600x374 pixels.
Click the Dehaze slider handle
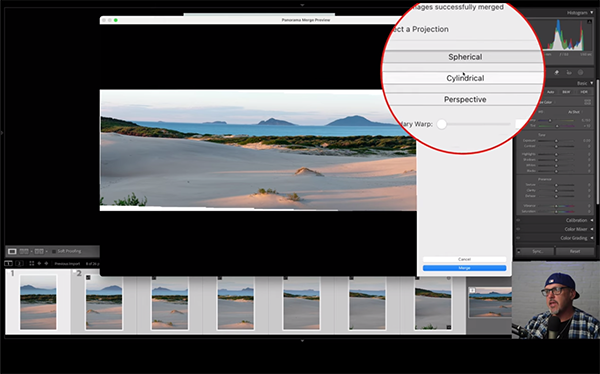point(556,196)
